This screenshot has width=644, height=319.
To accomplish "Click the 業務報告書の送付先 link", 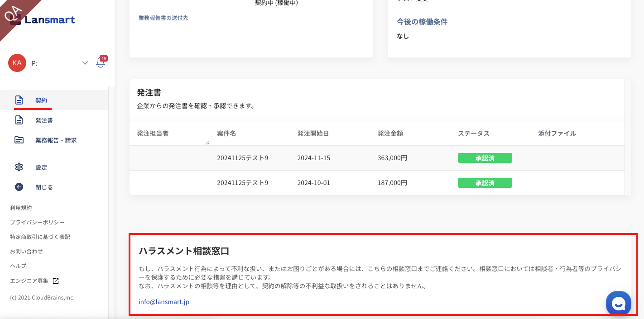I will click(163, 18).
